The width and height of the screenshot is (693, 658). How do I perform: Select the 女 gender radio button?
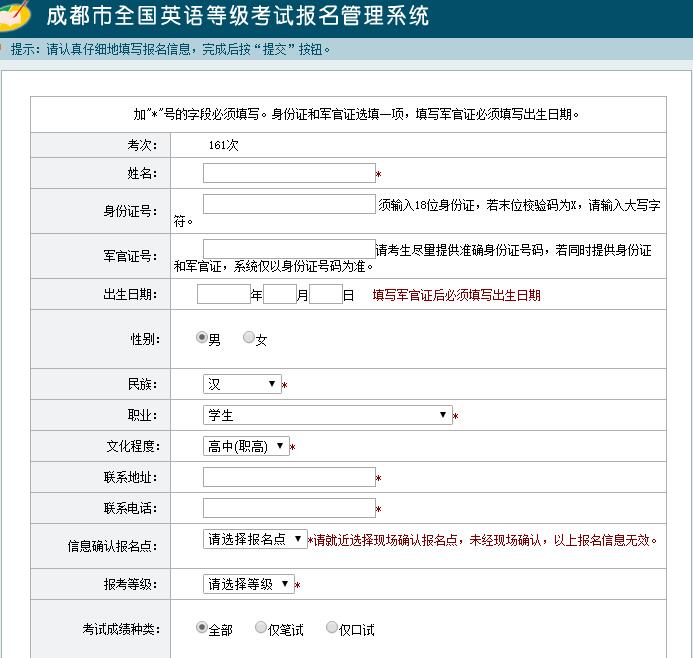pyautogui.click(x=249, y=338)
